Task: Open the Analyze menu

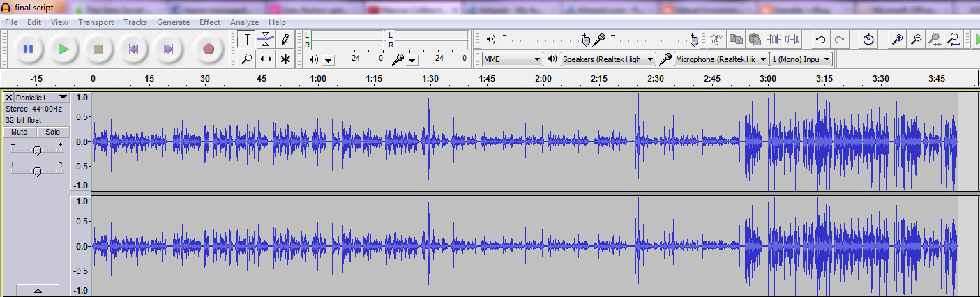Action: (x=244, y=22)
